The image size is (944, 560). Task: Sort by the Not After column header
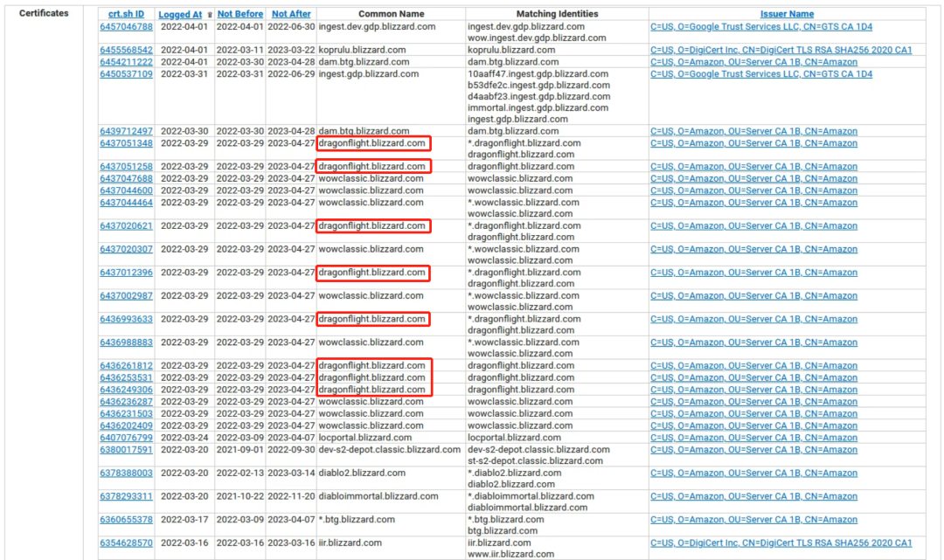pyautogui.click(x=291, y=14)
